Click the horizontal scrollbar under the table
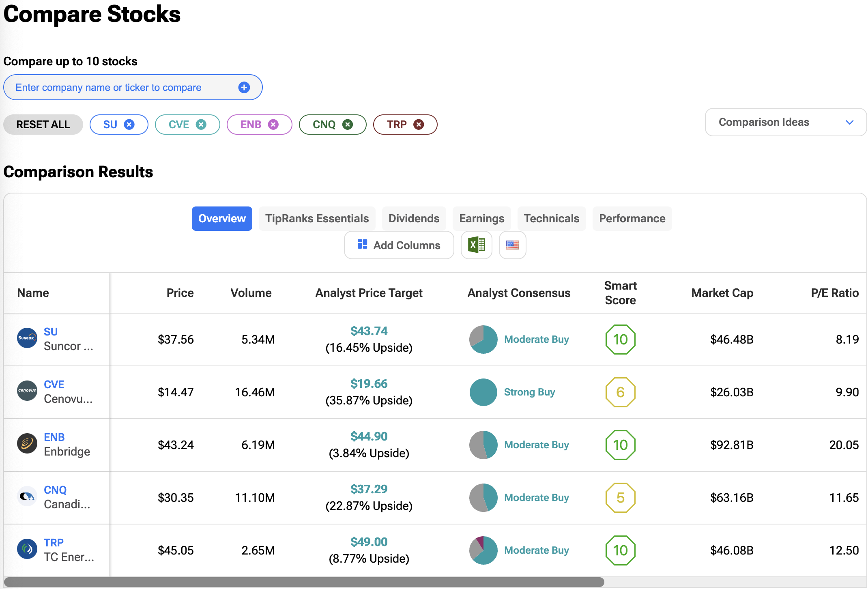 click(x=304, y=582)
